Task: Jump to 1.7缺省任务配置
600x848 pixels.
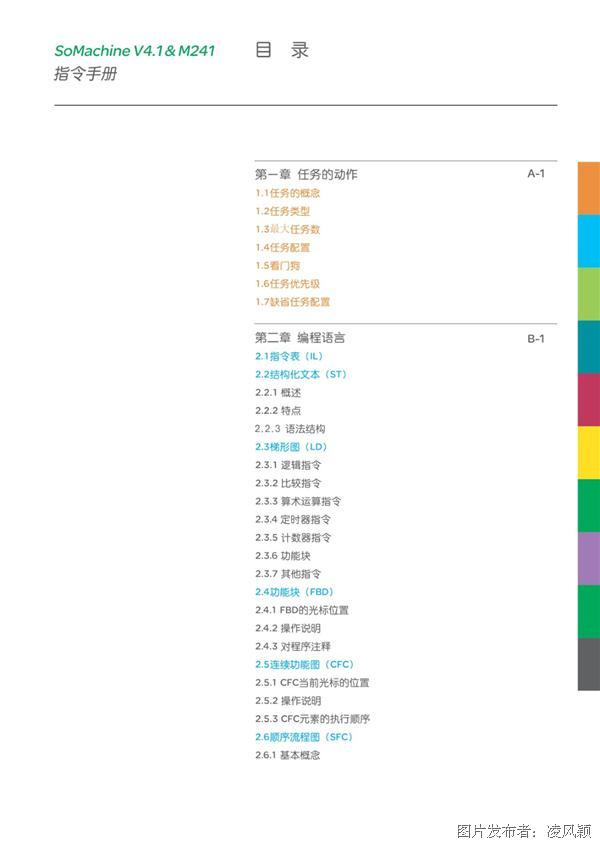Action: click(292, 302)
